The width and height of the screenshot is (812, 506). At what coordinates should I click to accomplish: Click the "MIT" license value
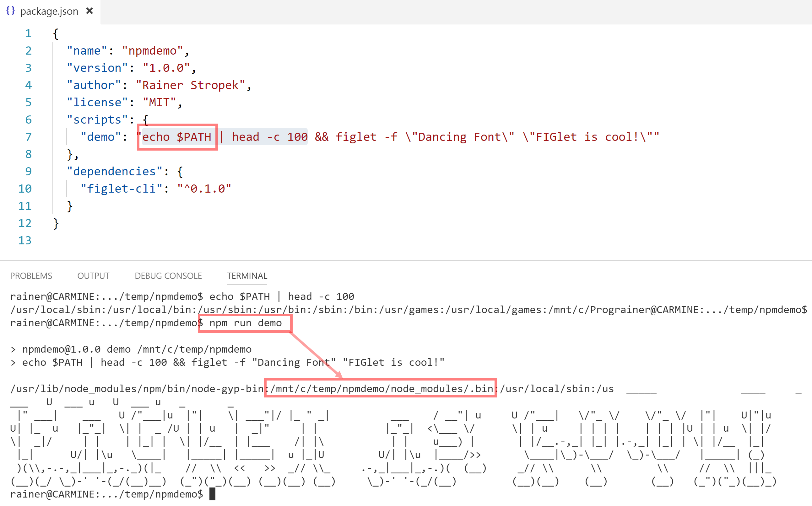click(159, 102)
